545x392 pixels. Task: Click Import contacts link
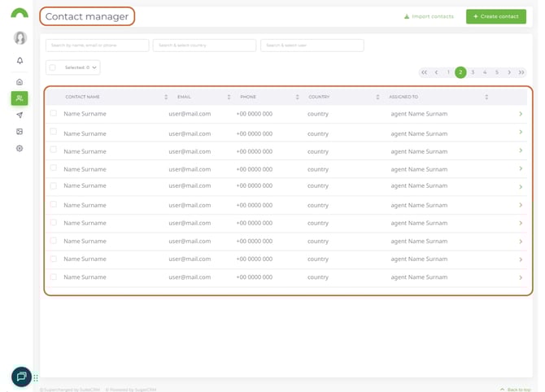point(429,16)
